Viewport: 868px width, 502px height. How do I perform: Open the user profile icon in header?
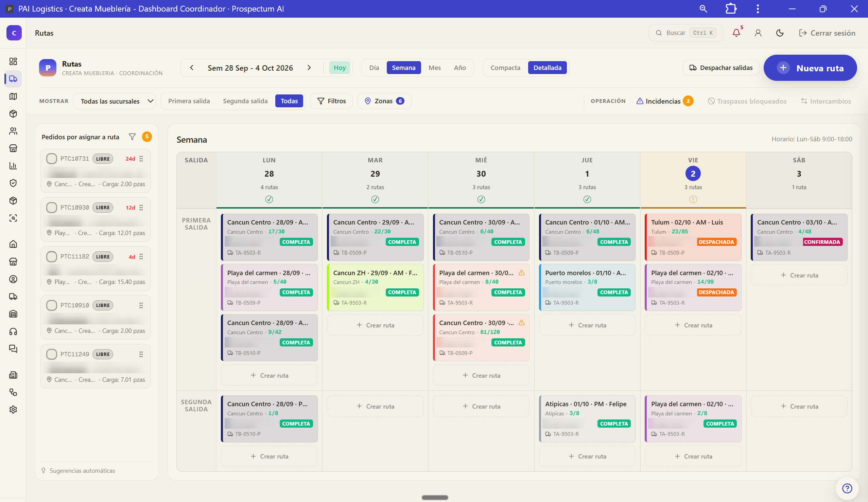(758, 33)
